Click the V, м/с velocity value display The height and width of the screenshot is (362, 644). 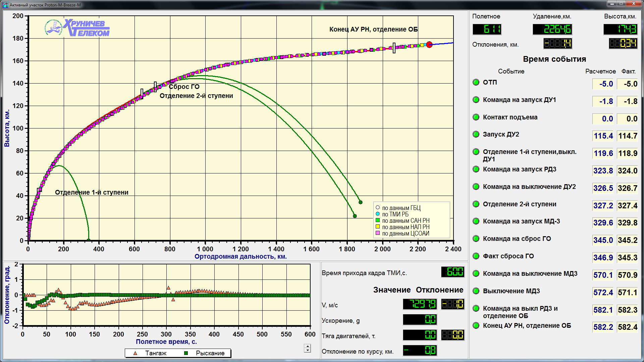tap(420, 304)
